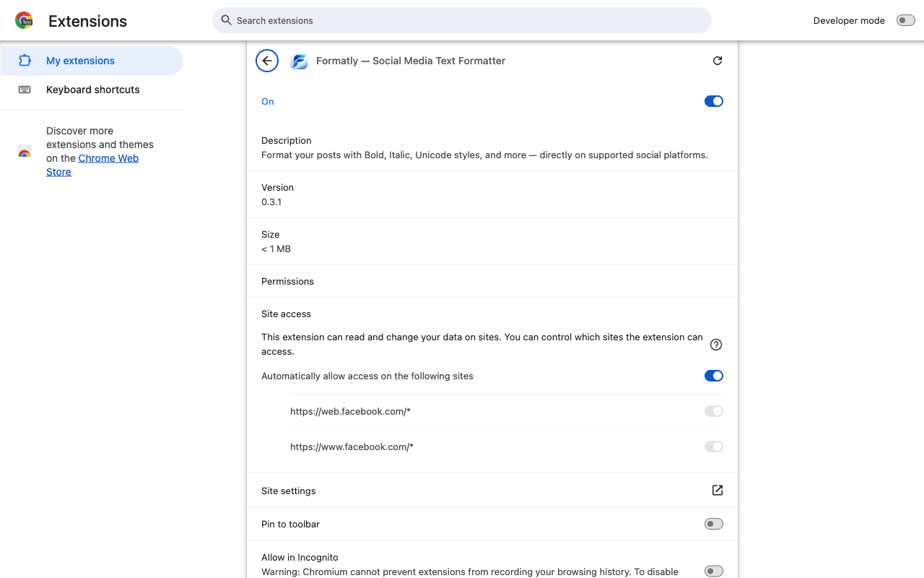Viewport: 924px width, 578px height.
Task: Click the size value < 1 MB
Action: [x=276, y=249]
